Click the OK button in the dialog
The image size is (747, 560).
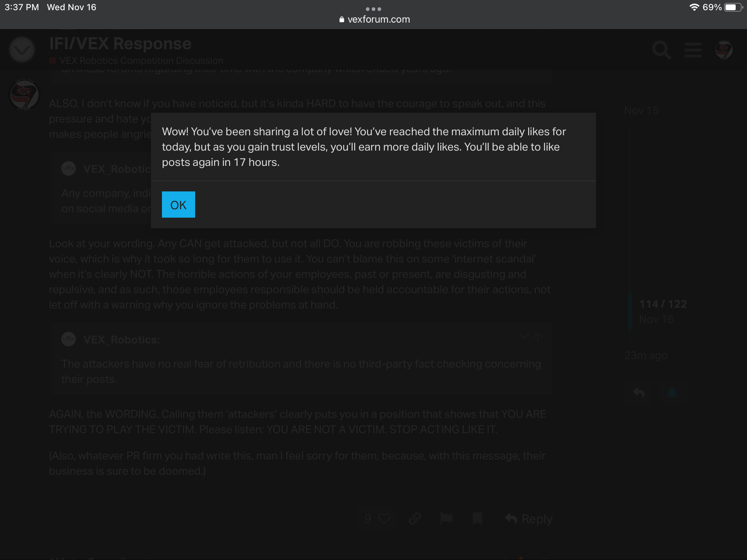pyautogui.click(x=178, y=205)
